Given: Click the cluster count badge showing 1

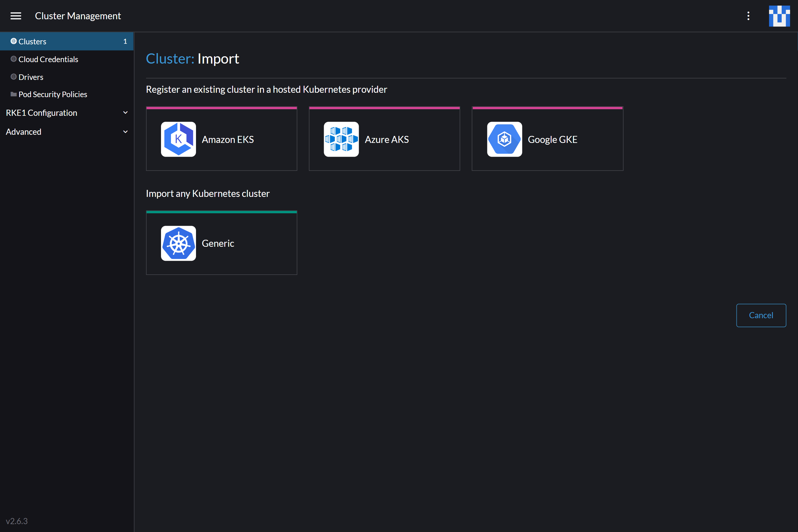Looking at the screenshot, I should click(x=125, y=41).
